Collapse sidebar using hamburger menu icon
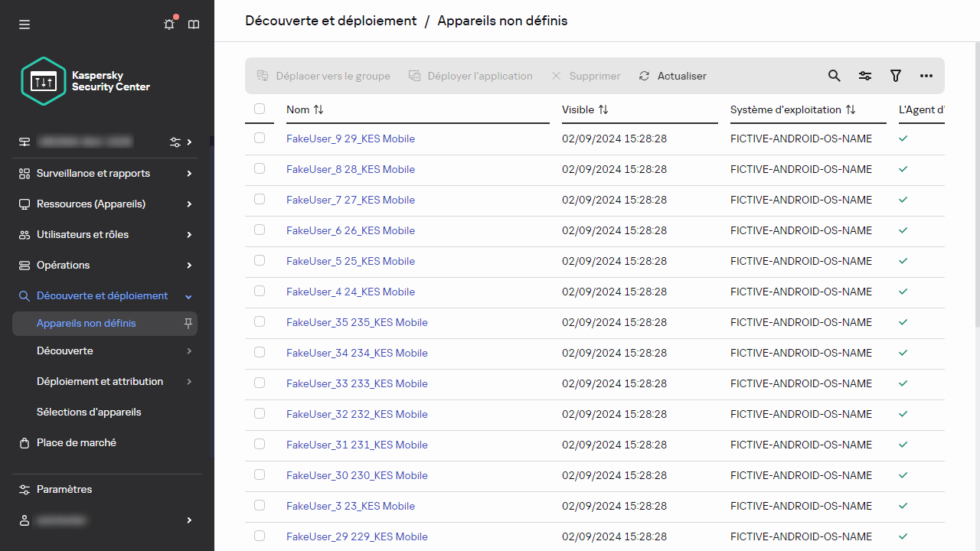 (24, 24)
